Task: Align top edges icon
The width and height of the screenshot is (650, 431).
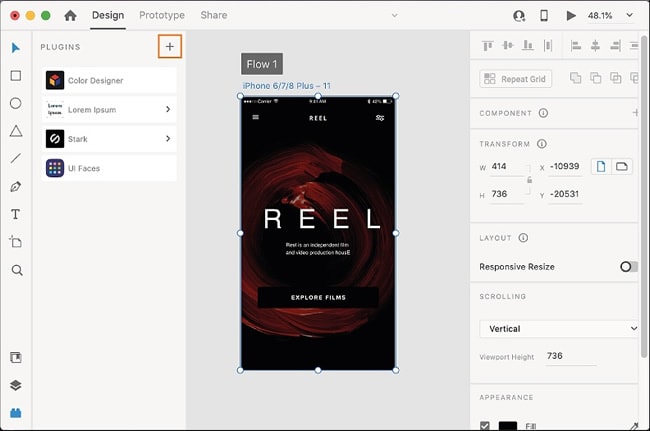Action: [x=488, y=45]
